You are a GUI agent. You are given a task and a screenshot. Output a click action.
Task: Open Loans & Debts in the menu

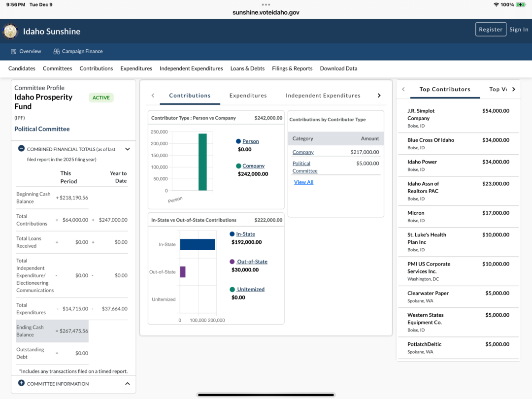[247, 68]
